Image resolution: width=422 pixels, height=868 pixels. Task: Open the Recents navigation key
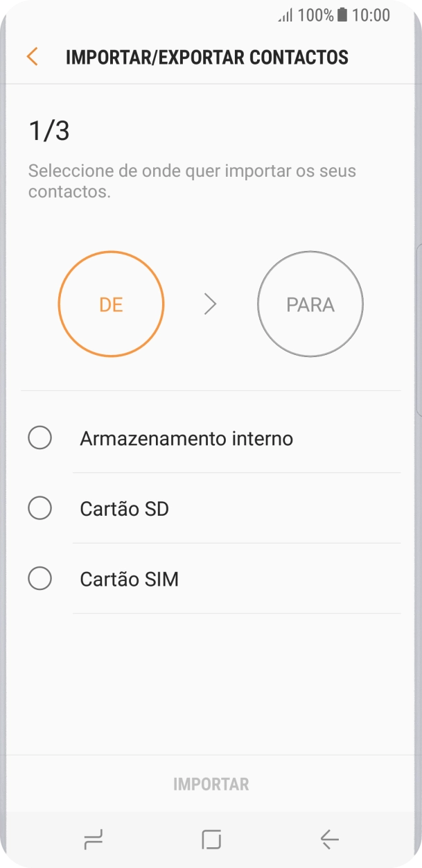92,839
